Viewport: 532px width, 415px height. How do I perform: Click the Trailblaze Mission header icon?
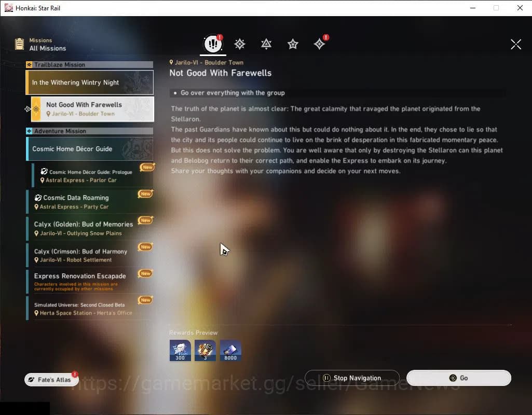pos(29,64)
